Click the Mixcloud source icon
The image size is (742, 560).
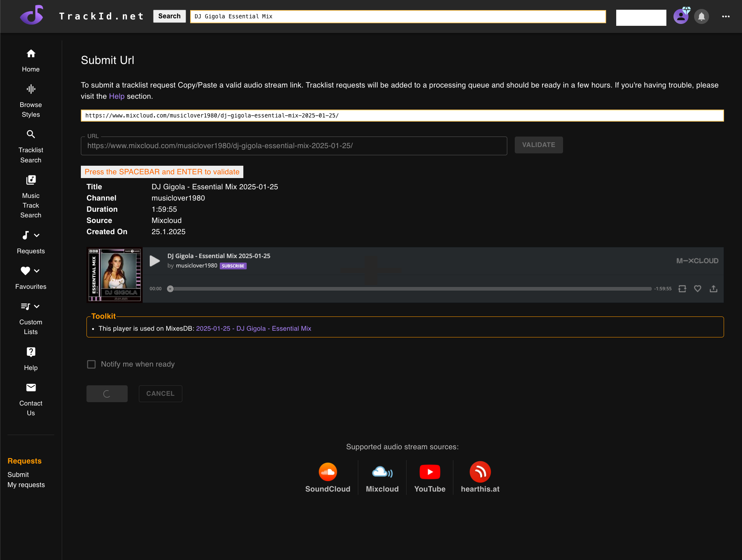tap(382, 472)
